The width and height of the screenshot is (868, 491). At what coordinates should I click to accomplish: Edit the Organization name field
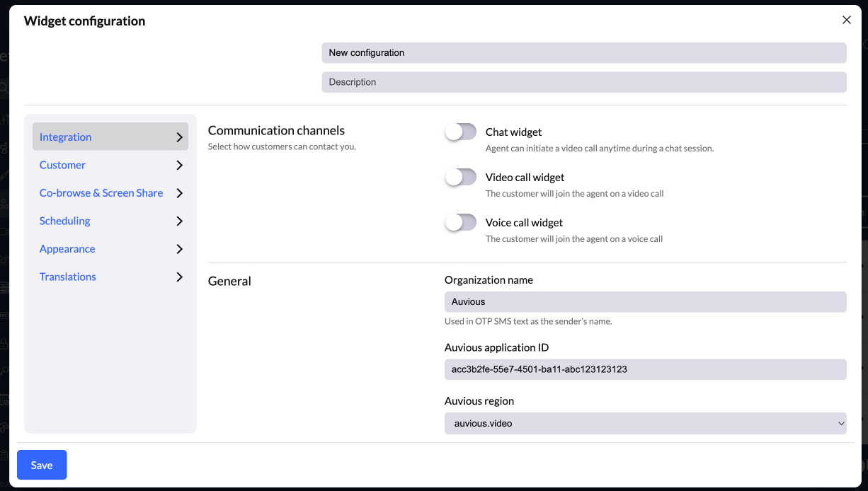(x=645, y=302)
